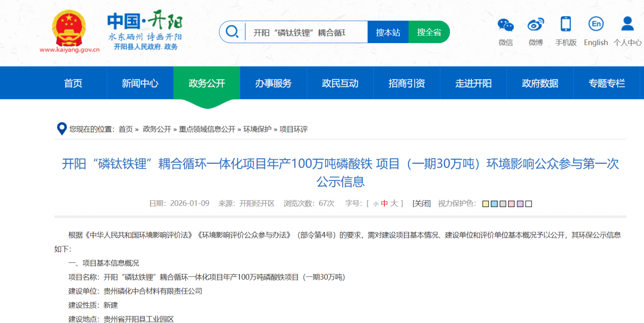Switch to English site via En icon

596,24
